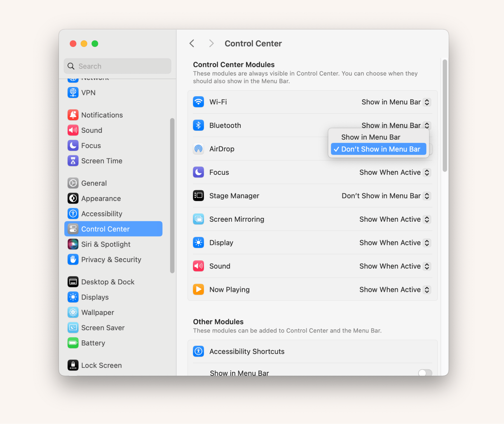
Task: Open the sidebar Sound speaker icon
Action: point(73,130)
